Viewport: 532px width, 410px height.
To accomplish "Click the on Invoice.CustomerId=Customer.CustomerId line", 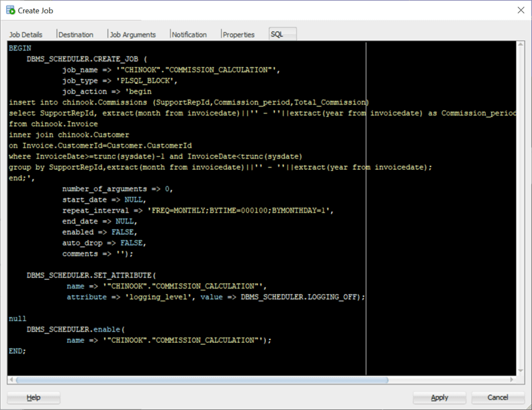I will point(101,146).
